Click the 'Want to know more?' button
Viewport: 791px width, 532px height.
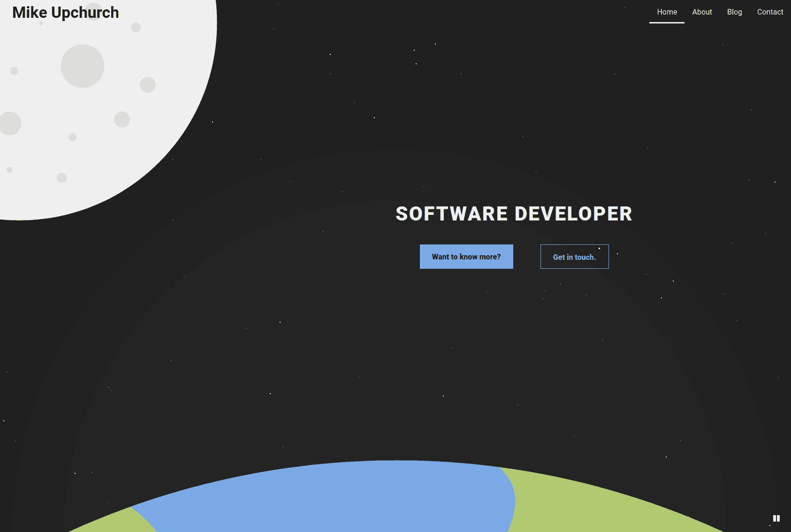(x=466, y=257)
